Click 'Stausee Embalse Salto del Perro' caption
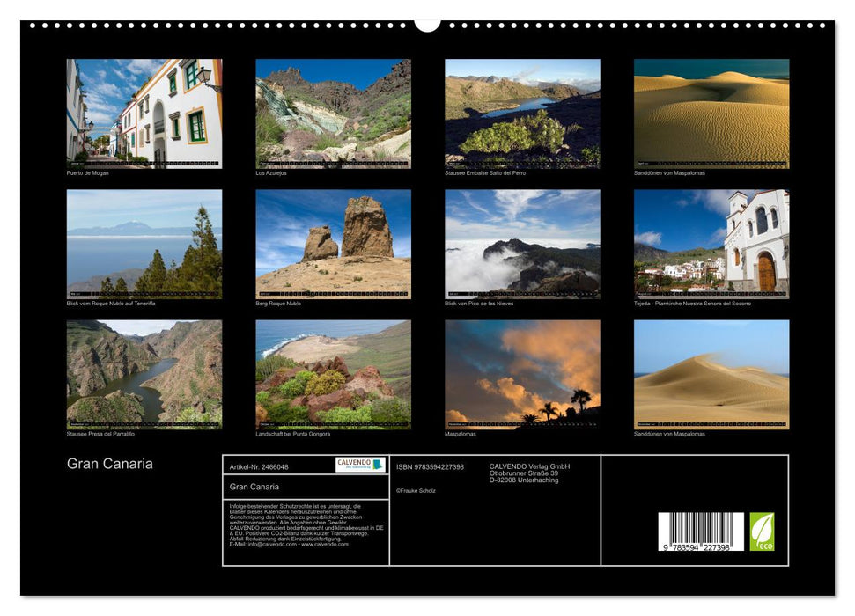 (485, 173)
